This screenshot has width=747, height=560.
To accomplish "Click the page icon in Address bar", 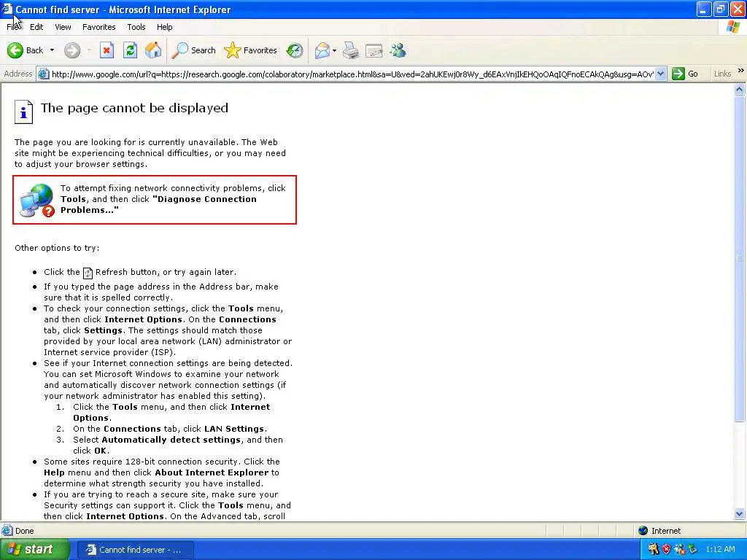I will (x=43, y=74).
